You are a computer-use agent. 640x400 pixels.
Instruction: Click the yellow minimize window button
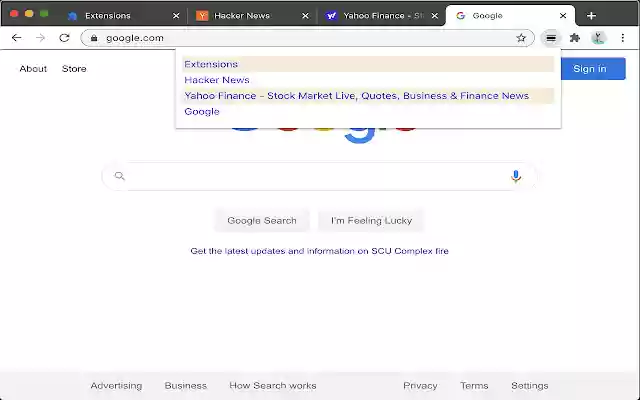pos(29,13)
